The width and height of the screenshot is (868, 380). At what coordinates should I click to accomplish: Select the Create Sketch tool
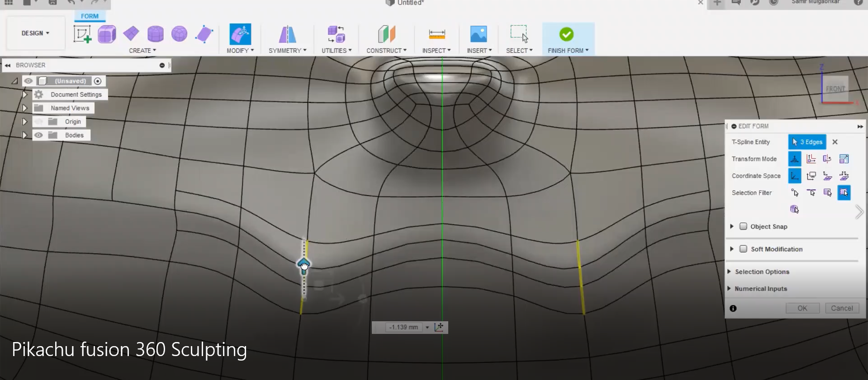point(82,34)
